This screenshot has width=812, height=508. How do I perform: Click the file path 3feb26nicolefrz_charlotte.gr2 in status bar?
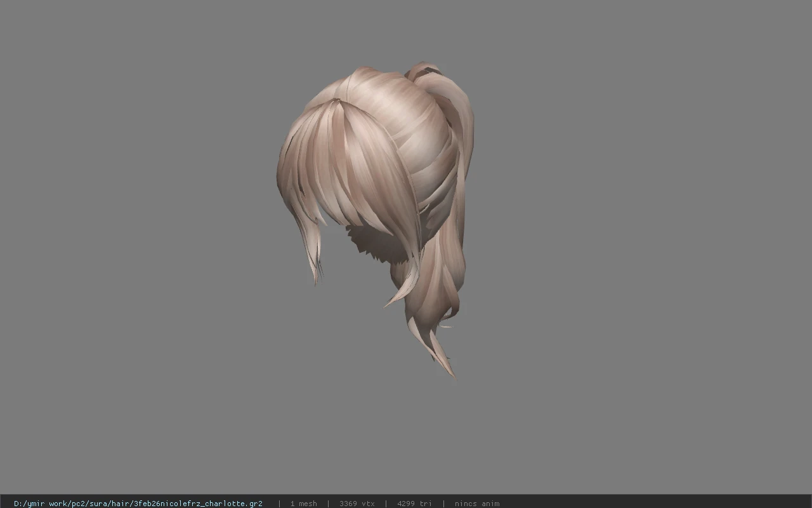coord(138,504)
